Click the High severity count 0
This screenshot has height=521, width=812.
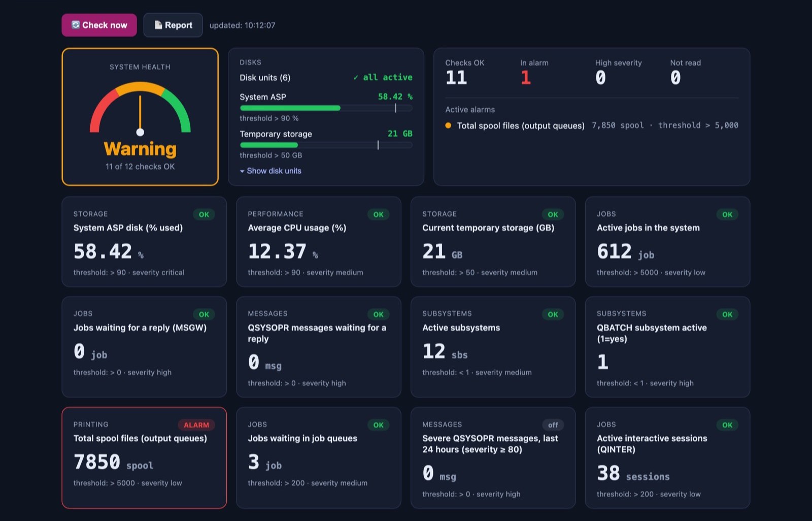click(600, 78)
